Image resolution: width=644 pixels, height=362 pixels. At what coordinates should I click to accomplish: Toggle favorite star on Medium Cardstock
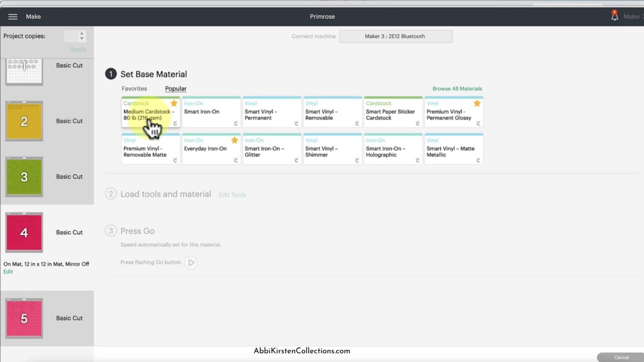(174, 103)
